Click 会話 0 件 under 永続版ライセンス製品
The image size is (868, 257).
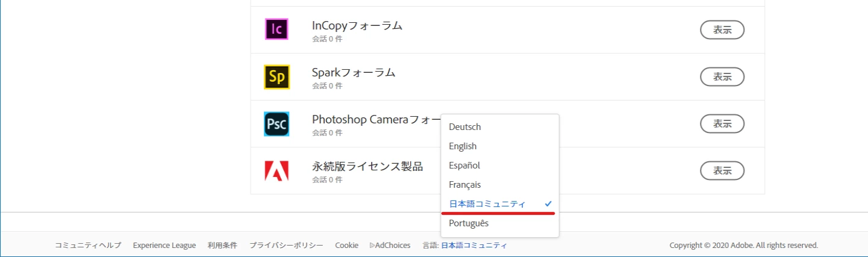pos(327,179)
